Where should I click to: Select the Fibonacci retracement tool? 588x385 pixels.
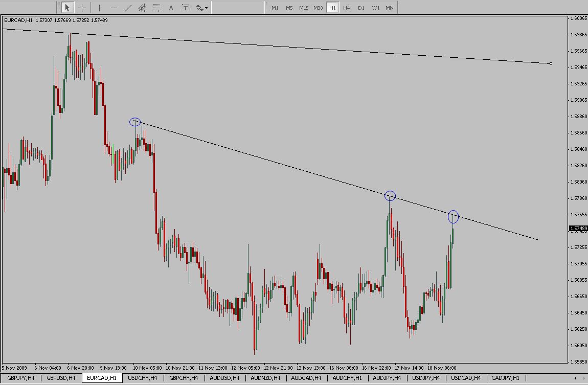click(157, 8)
